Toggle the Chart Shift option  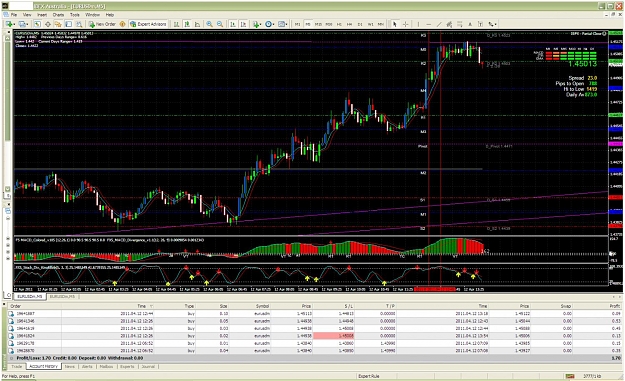point(244,24)
